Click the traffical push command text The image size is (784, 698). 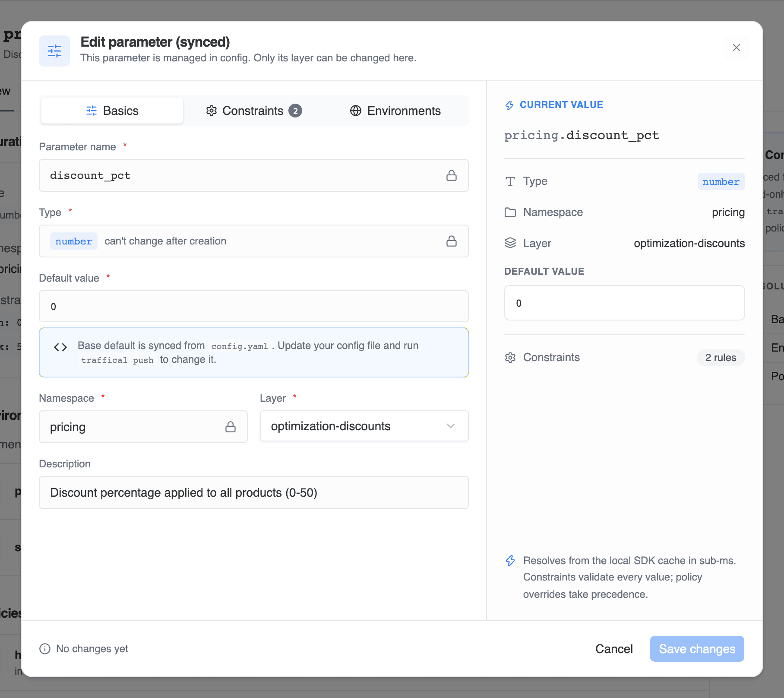(x=117, y=360)
